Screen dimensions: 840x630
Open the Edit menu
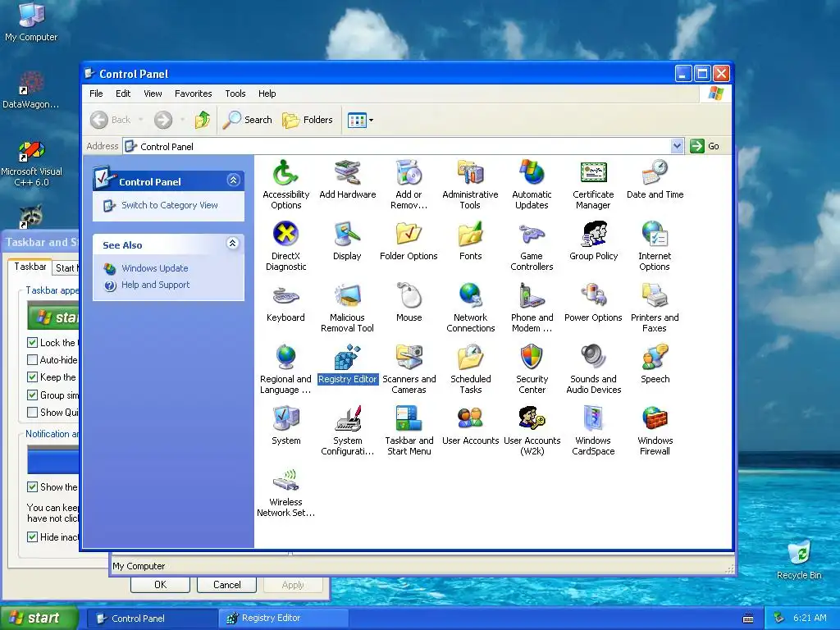click(x=123, y=94)
